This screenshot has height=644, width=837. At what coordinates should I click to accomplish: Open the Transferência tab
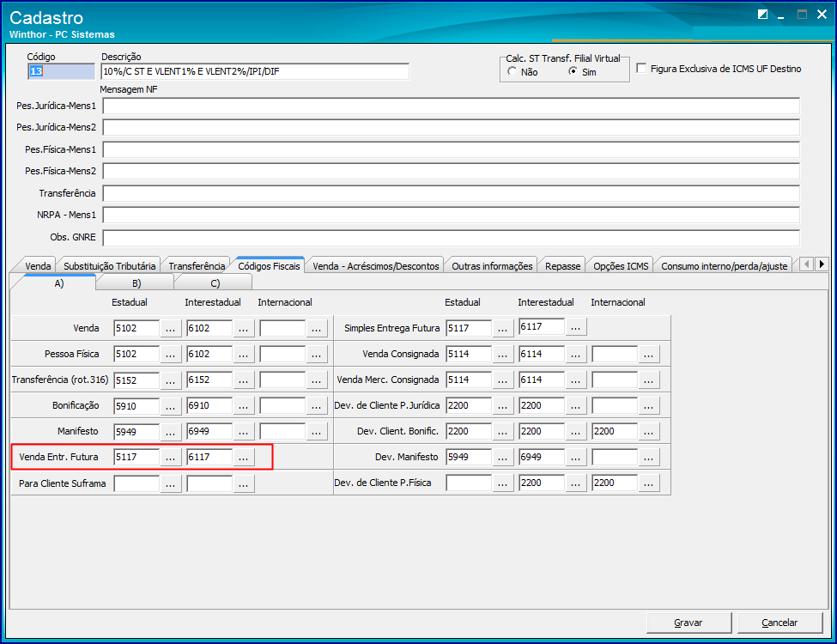point(197,266)
